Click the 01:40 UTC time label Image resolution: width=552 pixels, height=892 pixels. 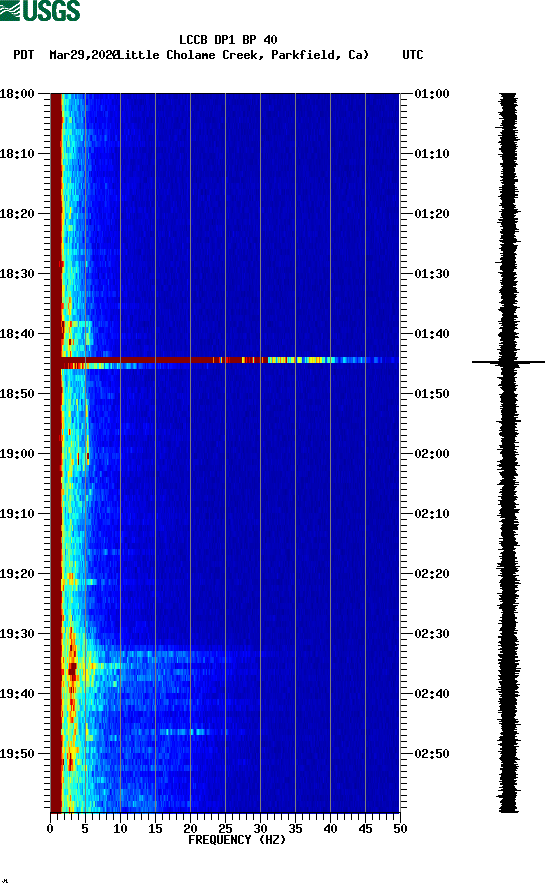[x=432, y=334]
